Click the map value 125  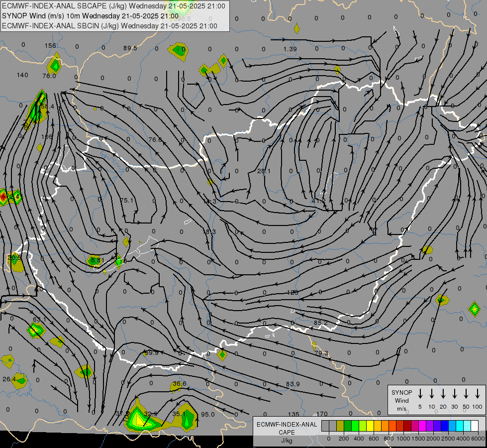tap(292, 292)
